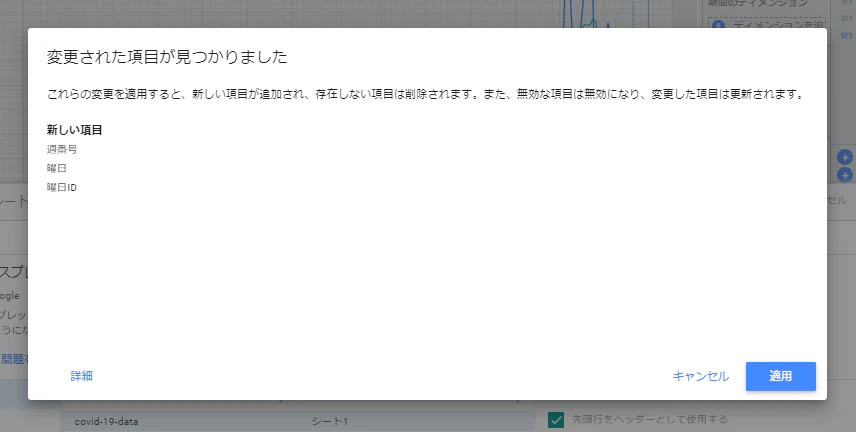Click the dialog title 変更された項目が見つかりました
Screen dimensions: 856x432
click(x=167, y=57)
